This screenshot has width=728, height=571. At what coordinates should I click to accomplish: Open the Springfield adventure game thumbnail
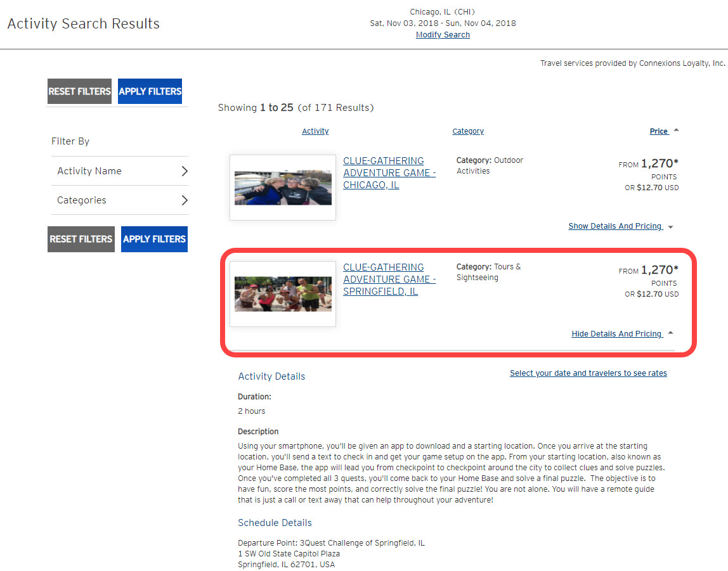point(283,294)
